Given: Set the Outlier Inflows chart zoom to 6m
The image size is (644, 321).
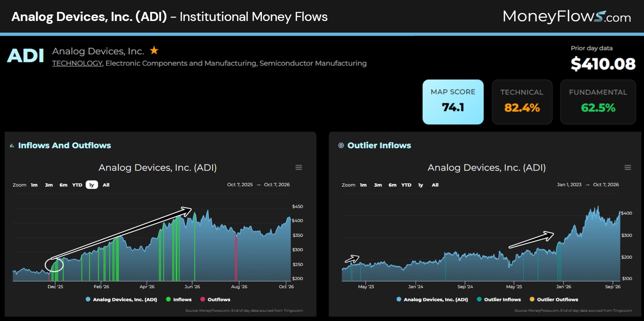Looking at the screenshot, I should [393, 185].
